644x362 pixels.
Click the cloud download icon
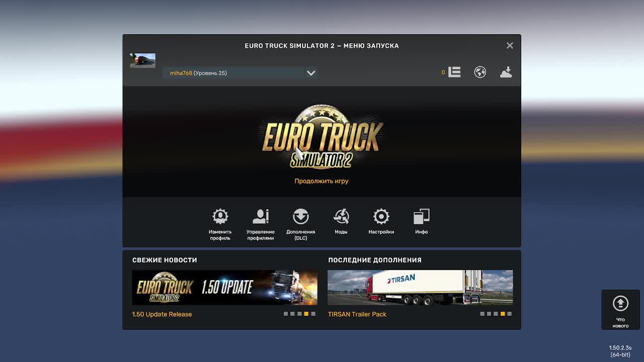point(506,72)
